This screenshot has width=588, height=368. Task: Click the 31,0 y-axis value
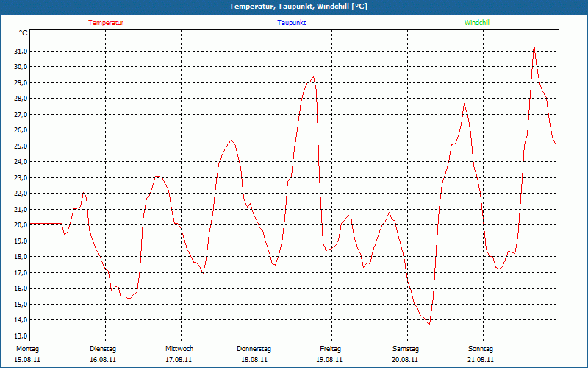(21, 51)
